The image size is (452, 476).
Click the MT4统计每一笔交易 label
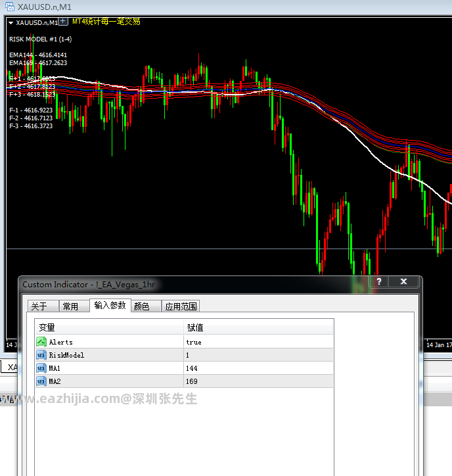[x=106, y=22]
